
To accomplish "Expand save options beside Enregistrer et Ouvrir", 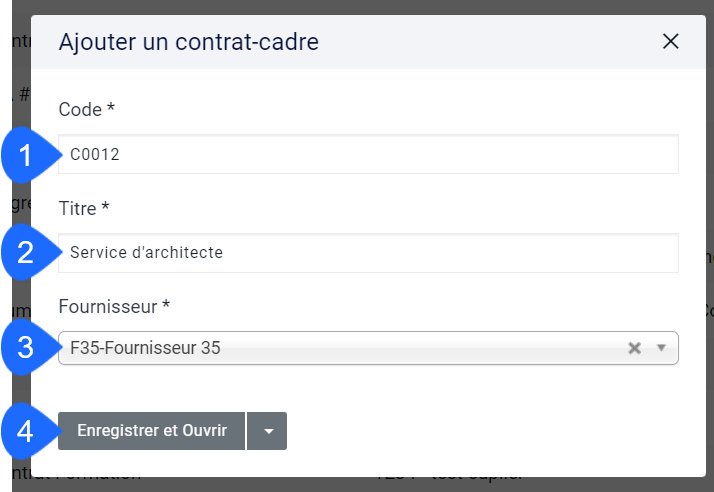I will pyautogui.click(x=267, y=431).
